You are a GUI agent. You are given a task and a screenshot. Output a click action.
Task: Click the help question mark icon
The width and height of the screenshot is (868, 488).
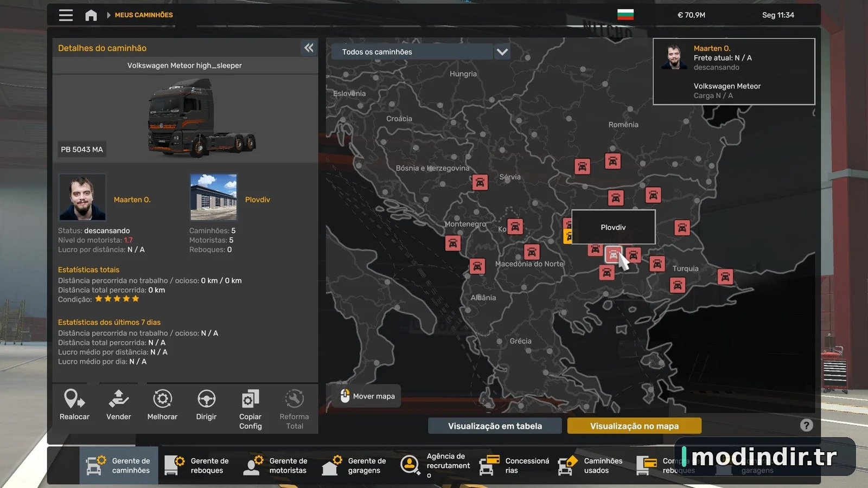807,425
